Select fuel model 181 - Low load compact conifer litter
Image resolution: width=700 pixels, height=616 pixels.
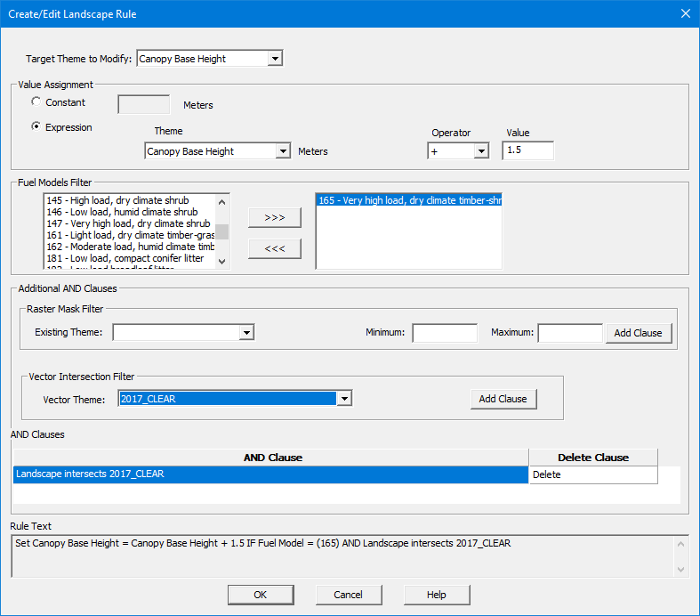(x=130, y=258)
